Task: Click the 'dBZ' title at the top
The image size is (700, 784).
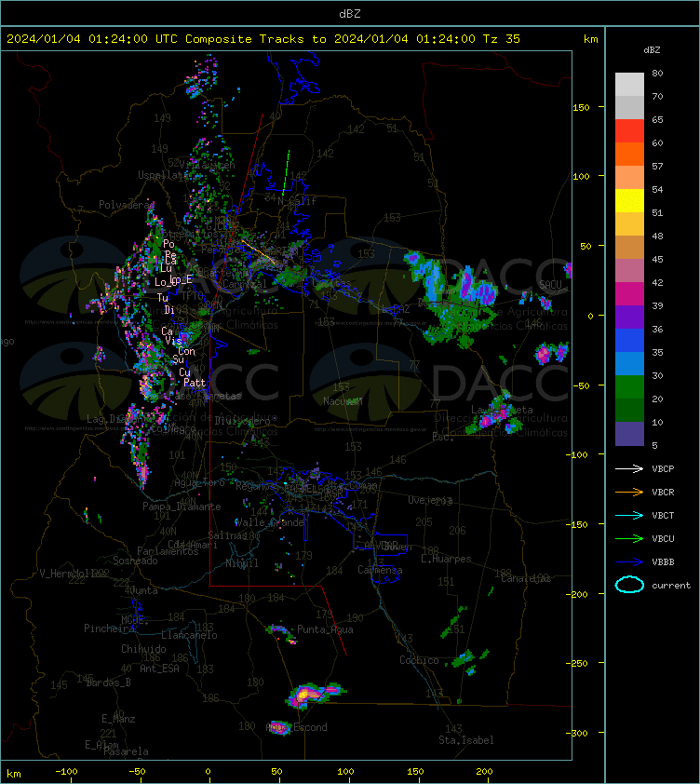Action: coord(350,13)
